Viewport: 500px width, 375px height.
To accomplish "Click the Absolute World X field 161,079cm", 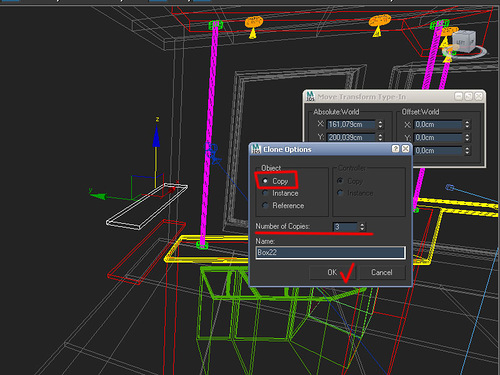I will (351, 124).
